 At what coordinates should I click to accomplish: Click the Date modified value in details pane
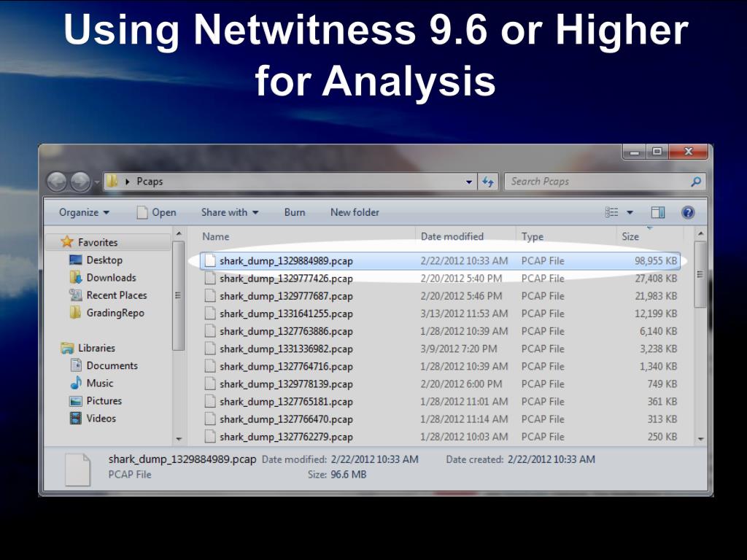374,459
